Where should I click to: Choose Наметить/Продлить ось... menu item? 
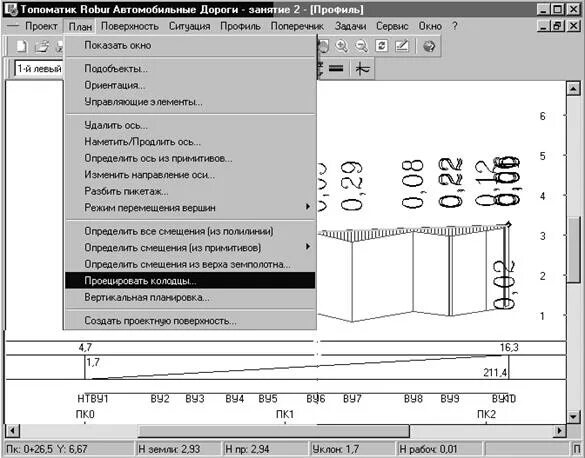point(190,142)
